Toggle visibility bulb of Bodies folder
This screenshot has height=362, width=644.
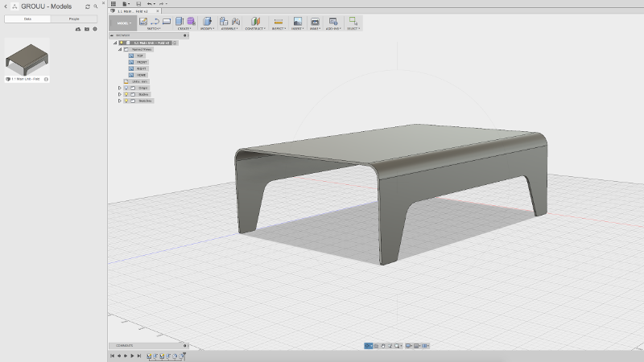pyautogui.click(x=126, y=94)
